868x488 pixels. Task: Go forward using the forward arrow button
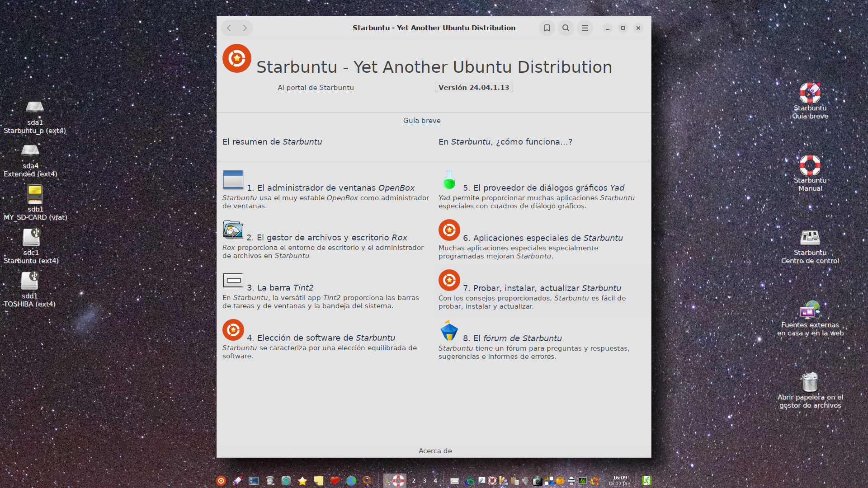(245, 28)
